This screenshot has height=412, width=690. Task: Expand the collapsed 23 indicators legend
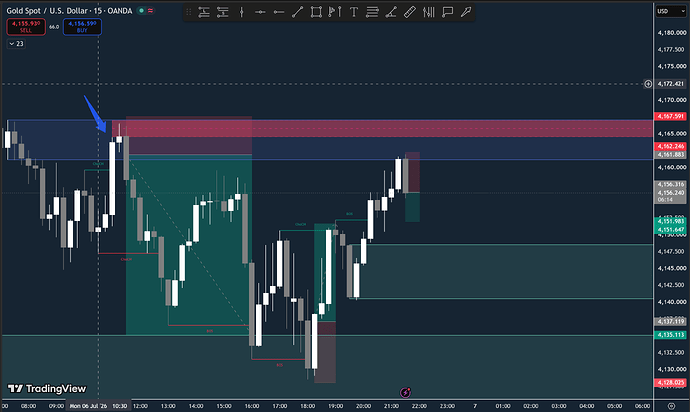click(16, 44)
